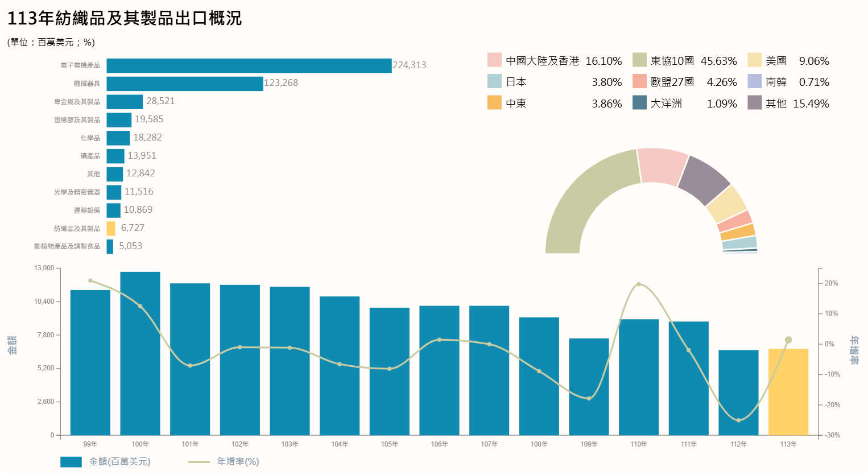Select the 電子電機產品 horizontal bar
868x475 pixels.
click(249, 65)
